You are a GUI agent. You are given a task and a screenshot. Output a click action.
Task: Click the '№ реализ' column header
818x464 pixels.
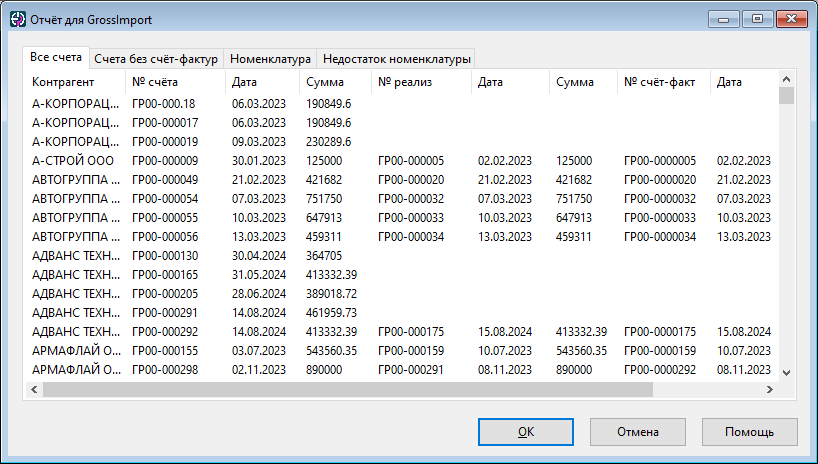click(x=422, y=82)
